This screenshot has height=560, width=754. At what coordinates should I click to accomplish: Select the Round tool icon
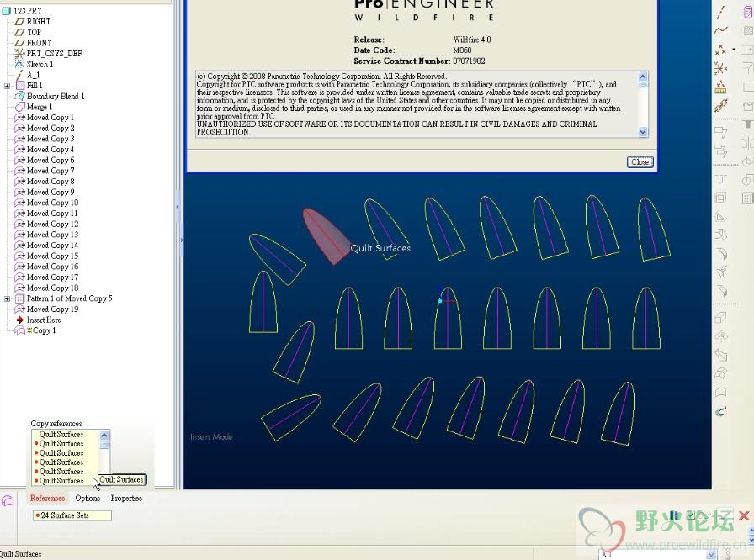[x=720, y=254]
